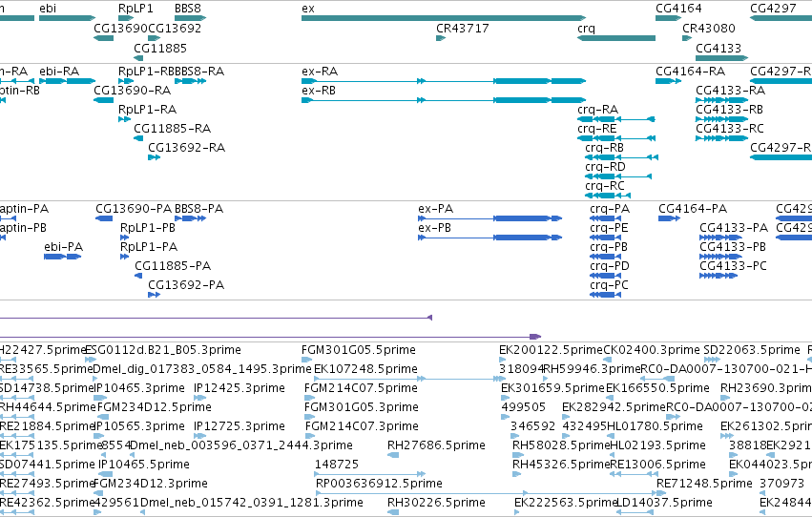Select the ex gene feature bar

point(444,18)
